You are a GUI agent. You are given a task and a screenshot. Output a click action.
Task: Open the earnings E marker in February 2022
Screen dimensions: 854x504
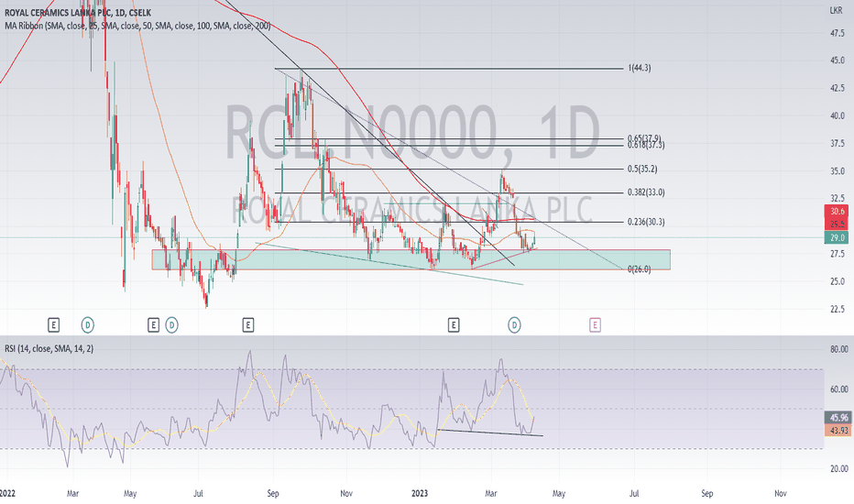tap(53, 325)
